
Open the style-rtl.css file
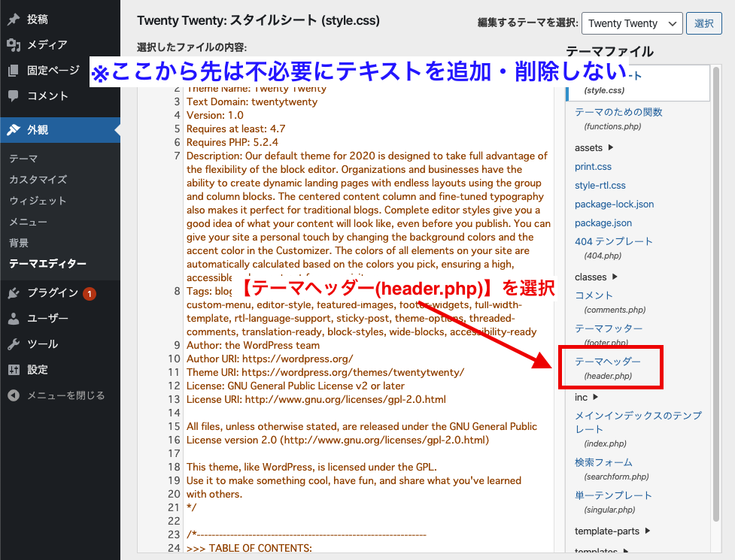pyautogui.click(x=600, y=185)
